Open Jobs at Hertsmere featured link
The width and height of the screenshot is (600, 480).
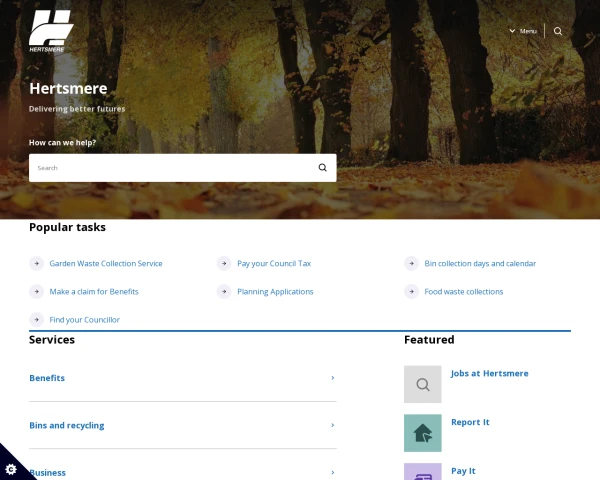pyautogui.click(x=489, y=373)
